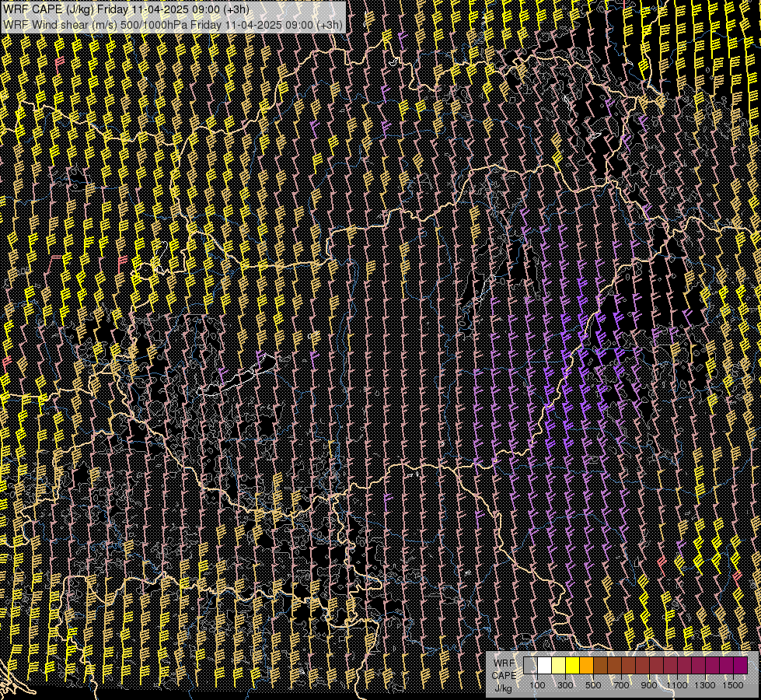The width and height of the screenshot is (761, 700).
Task: Click the 100 legend value
Action: click(537, 685)
